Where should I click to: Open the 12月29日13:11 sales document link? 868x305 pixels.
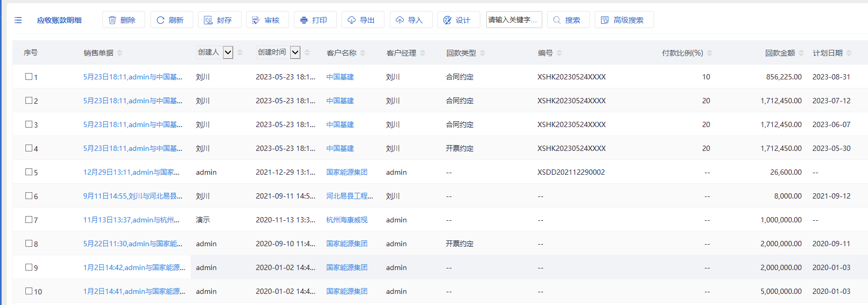[x=131, y=172]
